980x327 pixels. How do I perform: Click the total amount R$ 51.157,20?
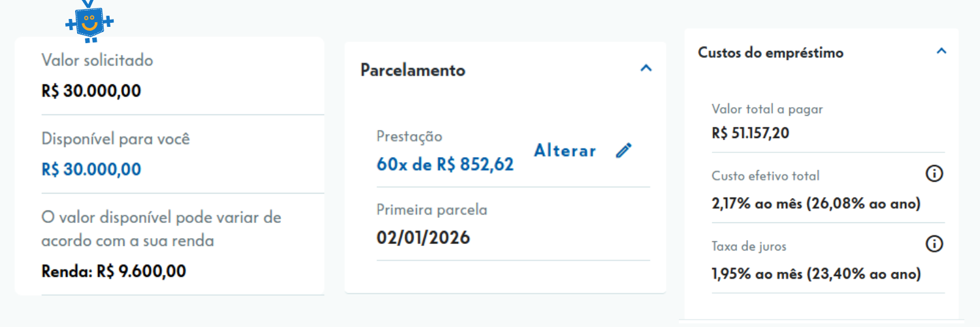click(751, 133)
